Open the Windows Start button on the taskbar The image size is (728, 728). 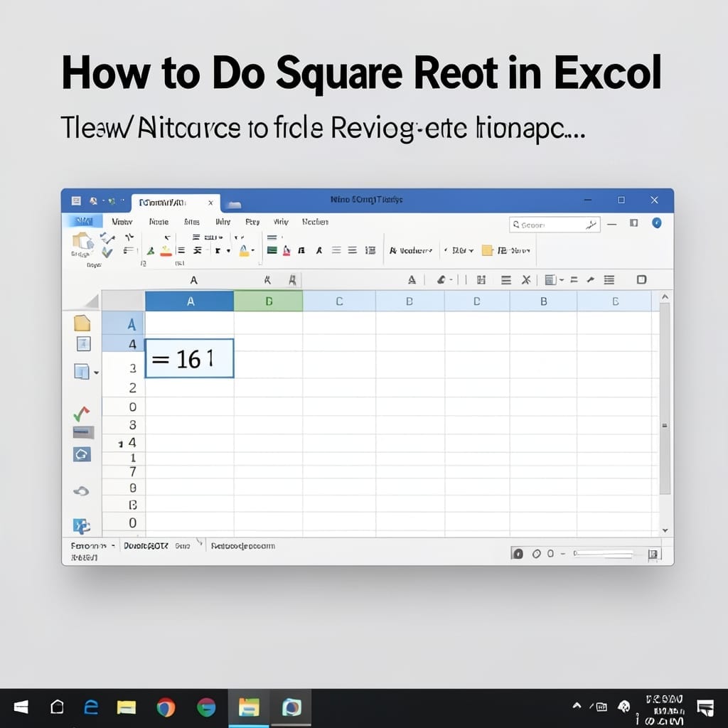pos(21,707)
